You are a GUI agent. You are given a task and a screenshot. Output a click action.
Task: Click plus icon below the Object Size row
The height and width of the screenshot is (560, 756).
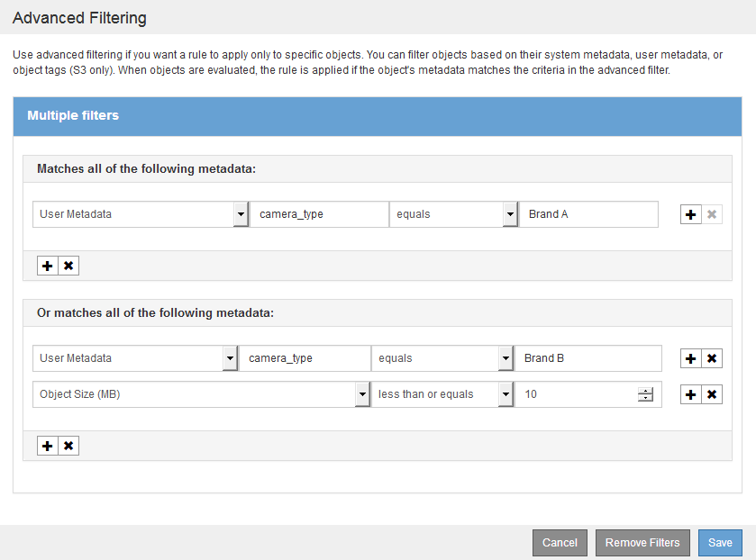48,446
